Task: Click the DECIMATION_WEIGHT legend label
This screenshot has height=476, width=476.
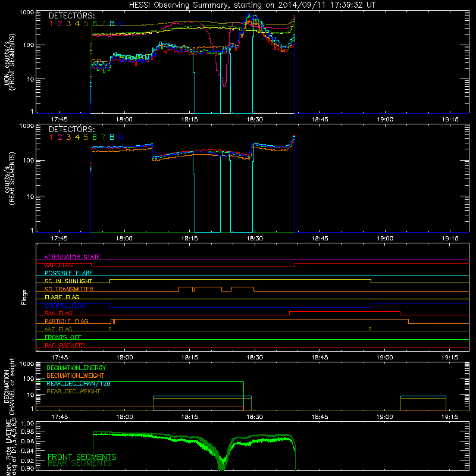Action: (x=76, y=376)
